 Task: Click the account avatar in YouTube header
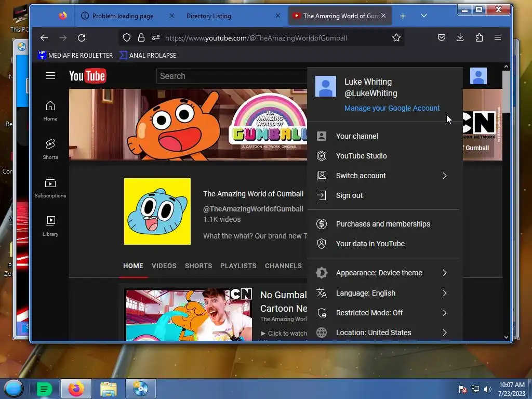[478, 76]
